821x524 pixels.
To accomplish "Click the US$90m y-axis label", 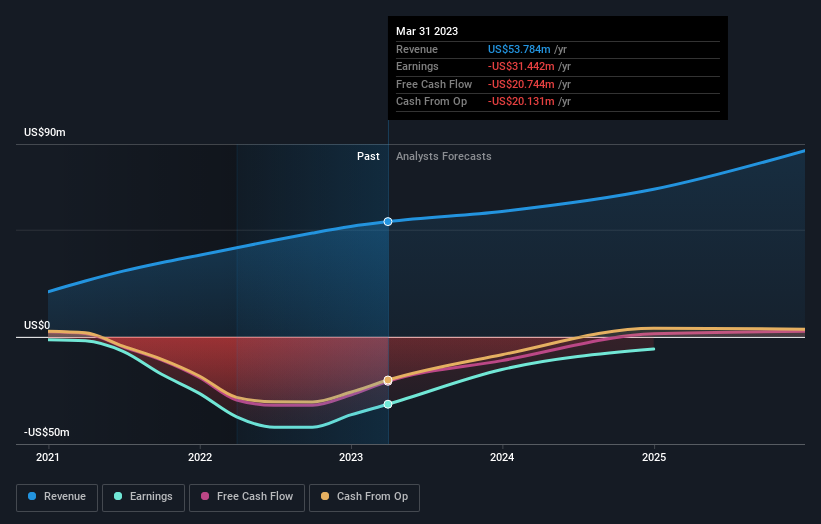I will pos(45,132).
